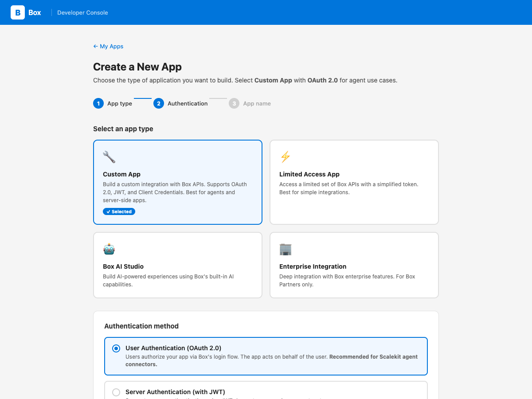Click the Selected badge on Custom App
This screenshot has height=399, width=532.
pyautogui.click(x=119, y=211)
